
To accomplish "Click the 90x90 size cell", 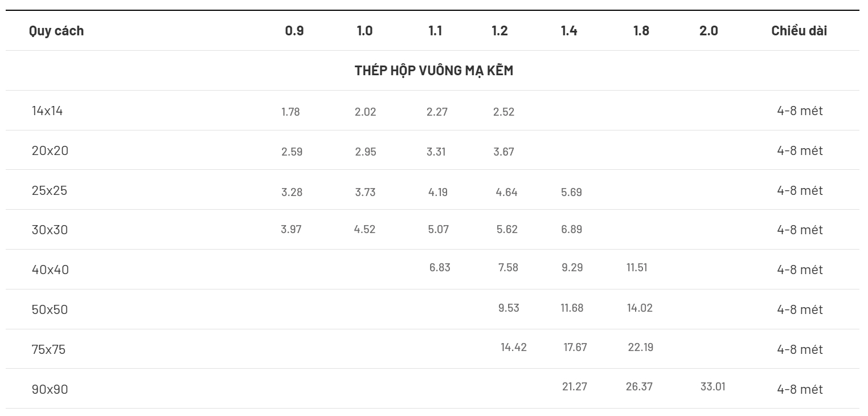I will coord(50,389).
